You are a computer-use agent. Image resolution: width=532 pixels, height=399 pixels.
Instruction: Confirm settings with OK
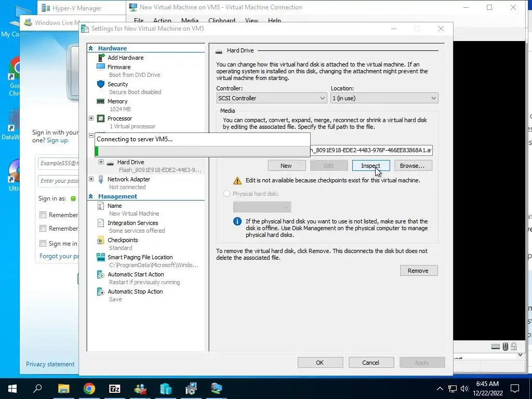pyautogui.click(x=320, y=362)
